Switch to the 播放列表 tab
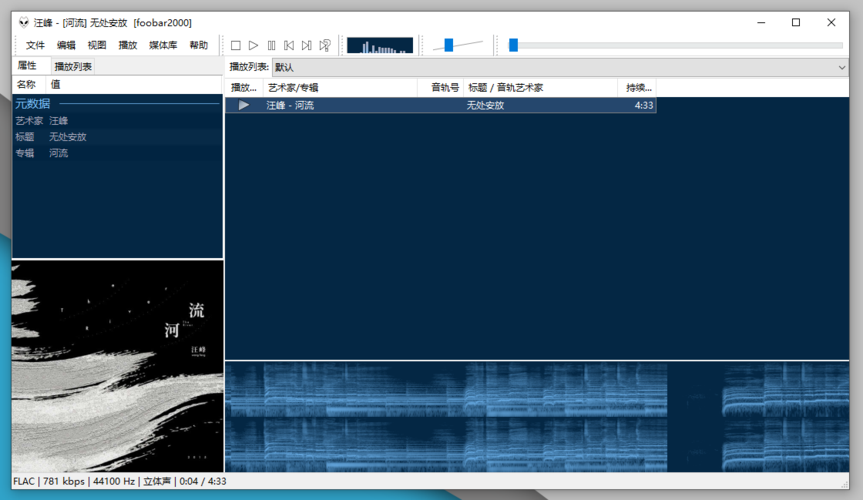Image resolution: width=863 pixels, height=500 pixels. tap(73, 67)
